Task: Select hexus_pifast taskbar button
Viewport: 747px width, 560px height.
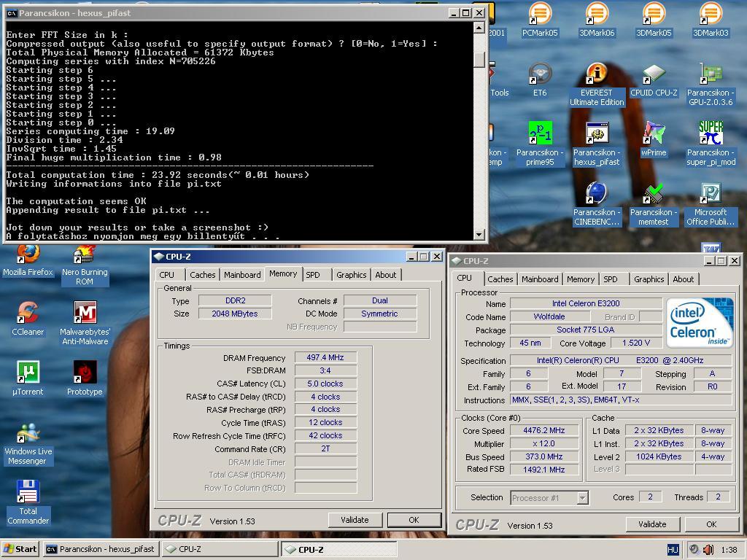Action: [x=101, y=549]
